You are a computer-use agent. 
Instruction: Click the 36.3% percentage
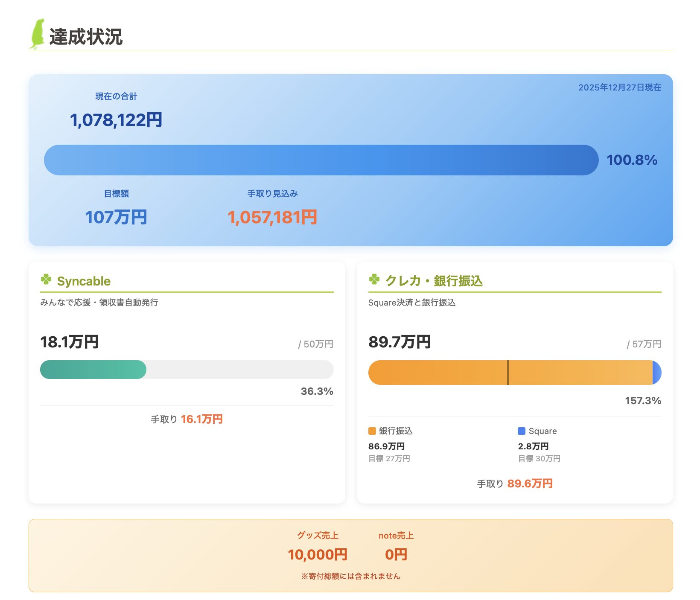coord(317,391)
